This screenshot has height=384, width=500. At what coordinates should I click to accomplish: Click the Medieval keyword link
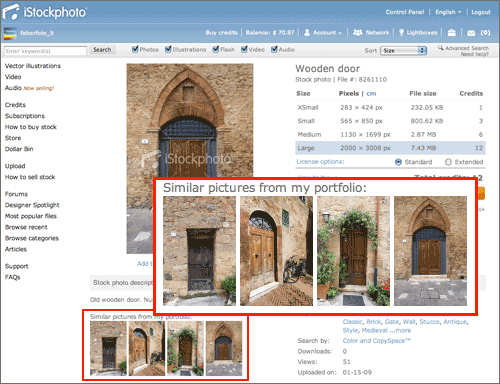pos(374,330)
